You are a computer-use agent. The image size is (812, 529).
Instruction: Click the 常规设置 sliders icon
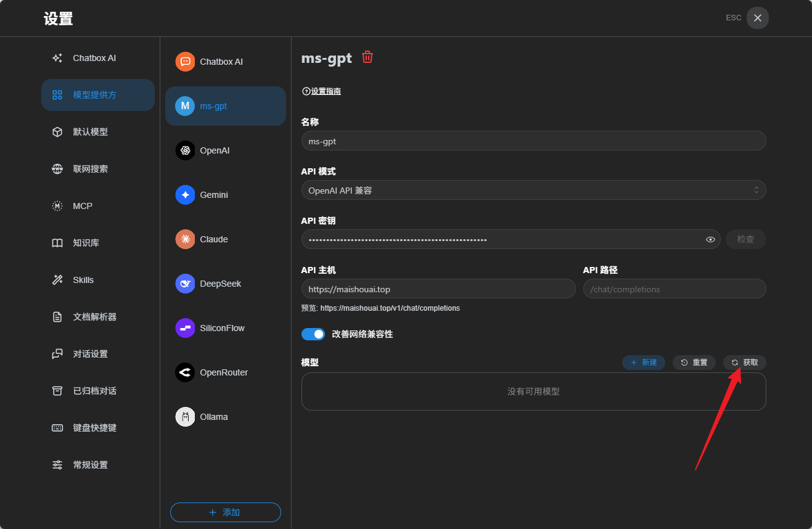[x=57, y=465]
